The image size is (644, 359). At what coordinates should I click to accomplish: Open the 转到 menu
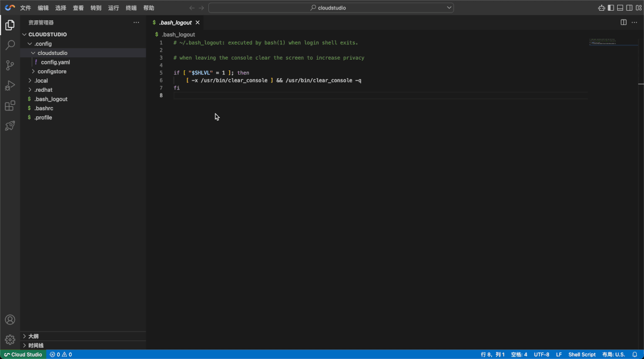96,8
